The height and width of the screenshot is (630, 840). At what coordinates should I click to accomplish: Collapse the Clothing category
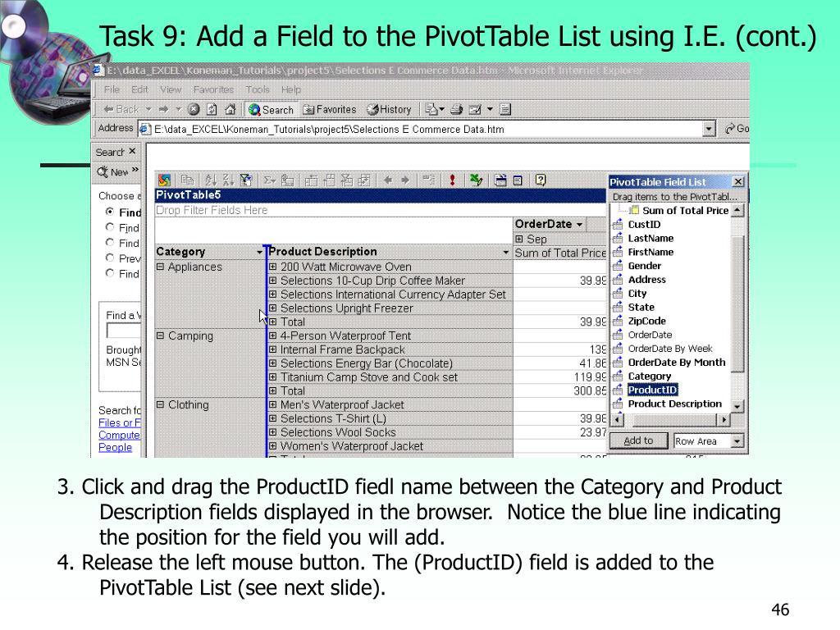(160, 404)
